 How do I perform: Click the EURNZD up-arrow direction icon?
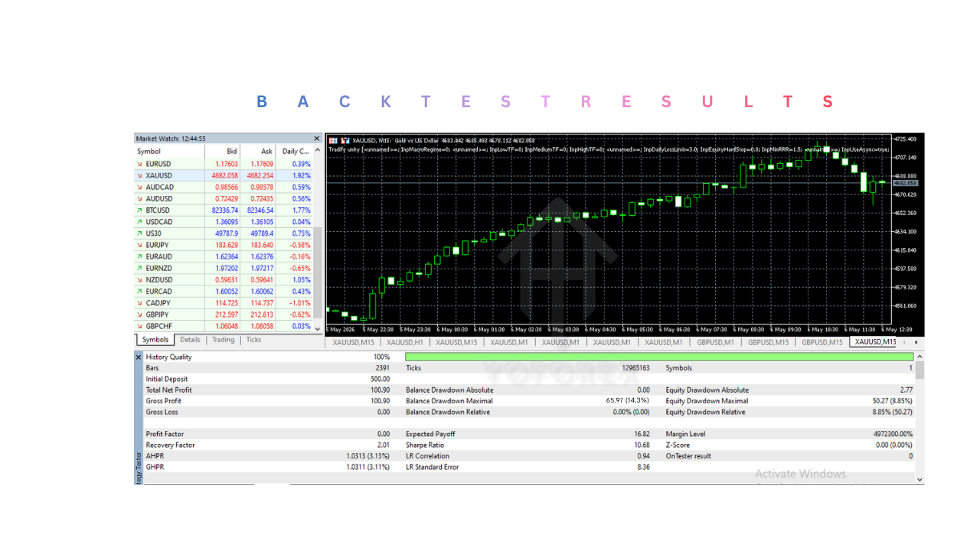[139, 269]
